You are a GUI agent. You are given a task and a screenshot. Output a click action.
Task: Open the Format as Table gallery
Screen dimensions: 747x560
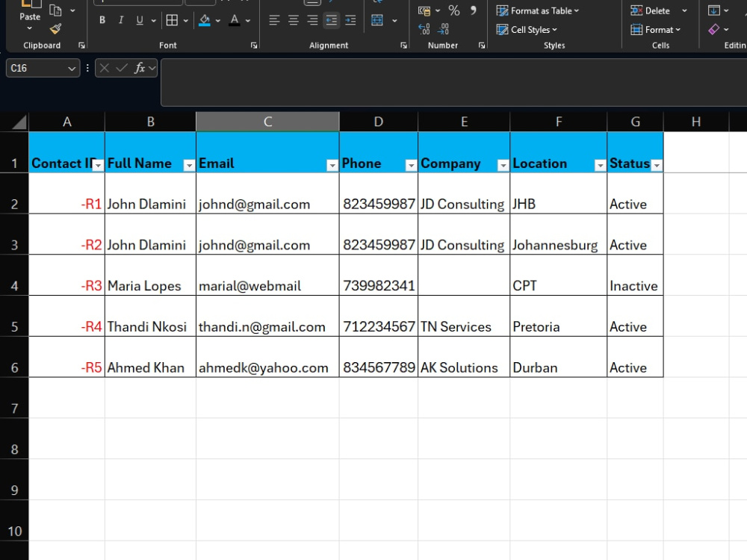click(x=537, y=10)
